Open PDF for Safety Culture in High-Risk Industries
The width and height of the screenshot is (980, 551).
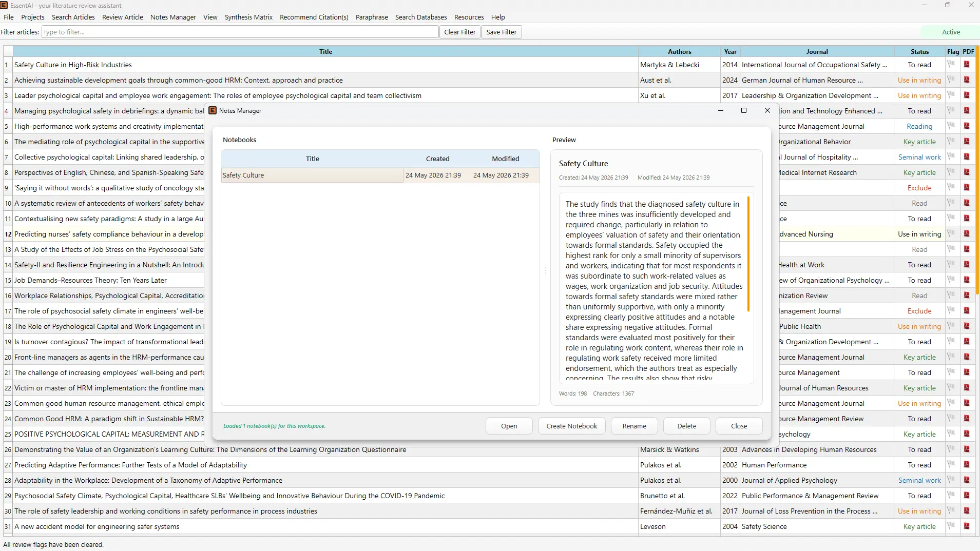point(967,65)
